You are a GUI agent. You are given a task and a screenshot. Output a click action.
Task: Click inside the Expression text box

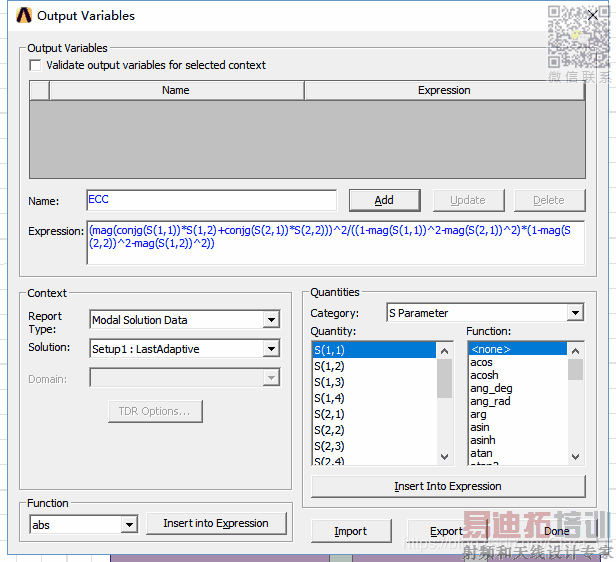click(x=335, y=242)
